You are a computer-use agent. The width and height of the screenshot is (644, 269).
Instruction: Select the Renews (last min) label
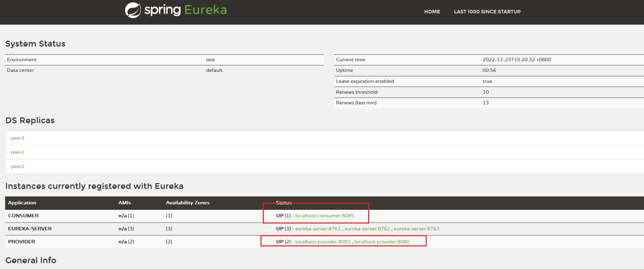(356, 103)
